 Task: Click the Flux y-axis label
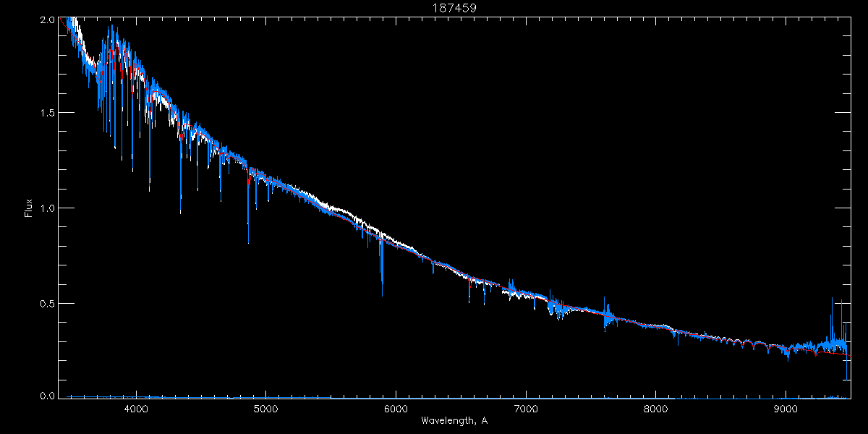click(x=28, y=208)
